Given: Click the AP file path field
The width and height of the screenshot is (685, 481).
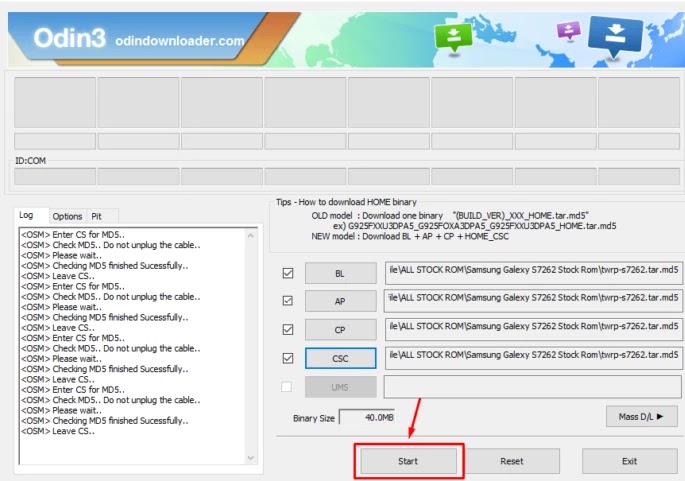Looking at the screenshot, I should [533, 301].
